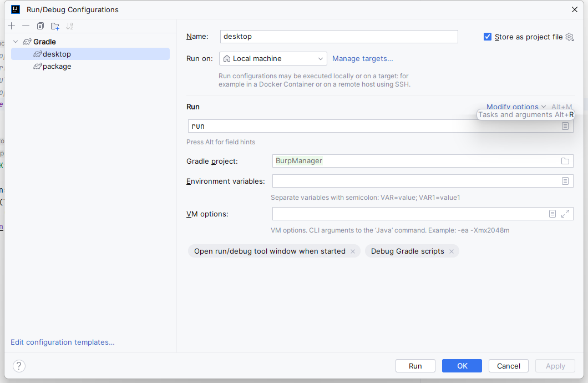The image size is (588, 383).
Task: Click the Sort configurations alphabetically icon
Action: click(x=69, y=26)
